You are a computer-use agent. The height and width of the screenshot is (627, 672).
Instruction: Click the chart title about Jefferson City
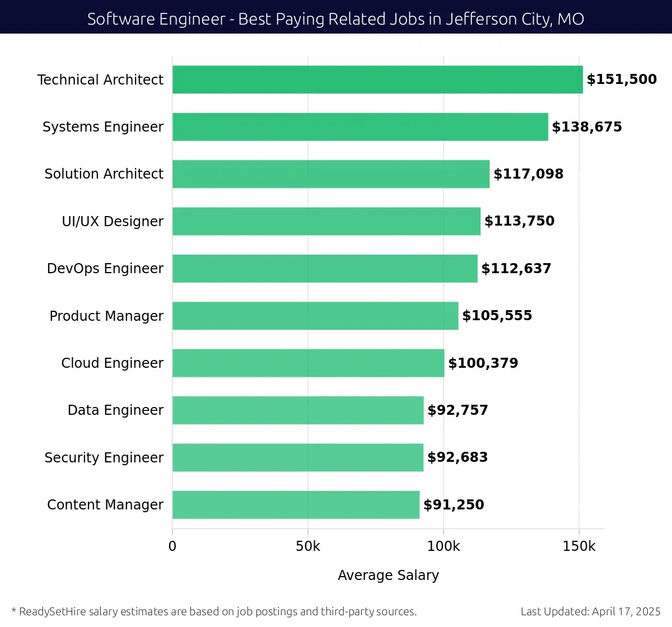coord(336,19)
